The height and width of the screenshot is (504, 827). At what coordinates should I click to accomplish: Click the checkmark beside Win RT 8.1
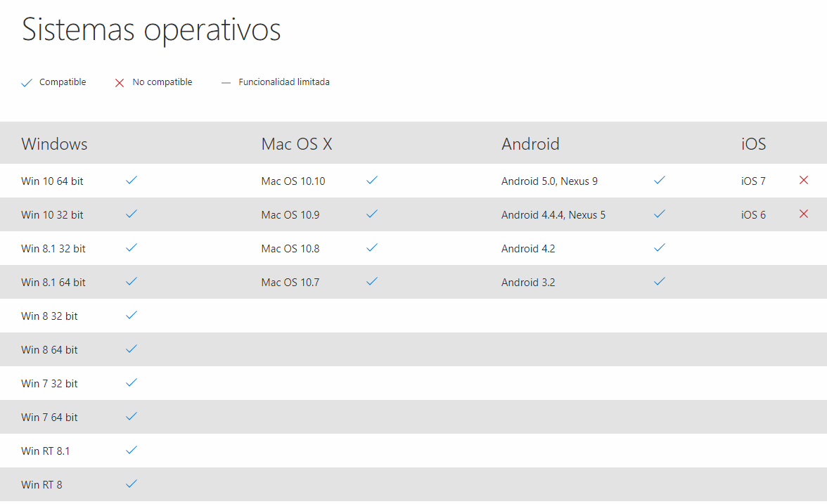point(132,450)
